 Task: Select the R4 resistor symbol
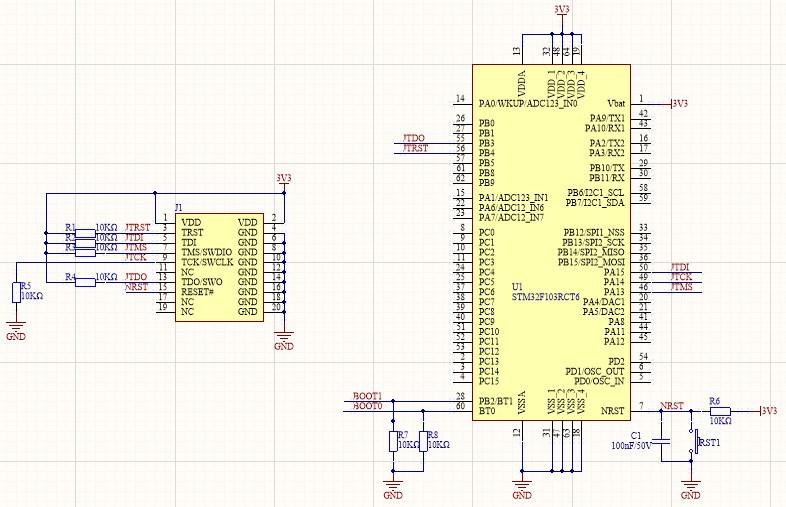tap(85, 282)
